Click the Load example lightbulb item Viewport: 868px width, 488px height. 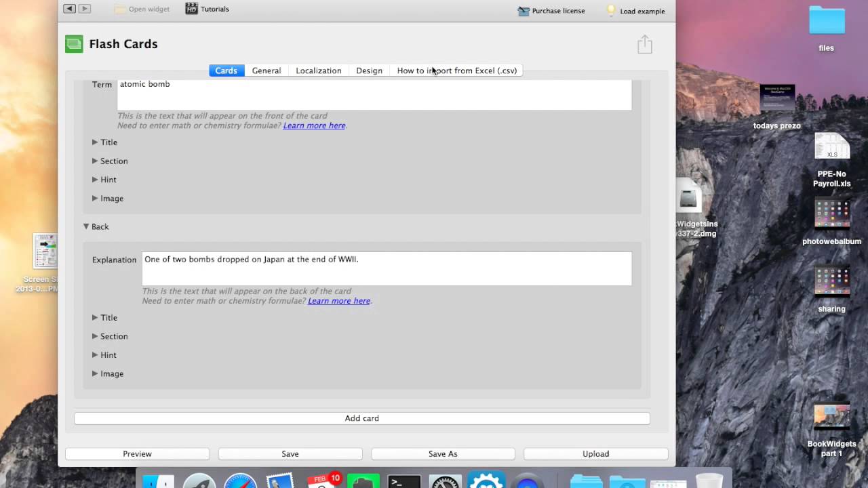pyautogui.click(x=636, y=11)
